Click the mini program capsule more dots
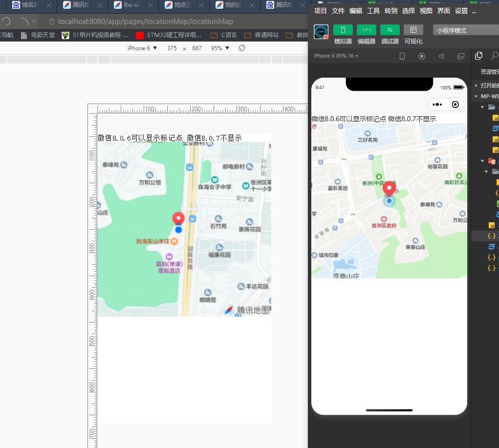The width and height of the screenshot is (499, 448). click(x=437, y=105)
